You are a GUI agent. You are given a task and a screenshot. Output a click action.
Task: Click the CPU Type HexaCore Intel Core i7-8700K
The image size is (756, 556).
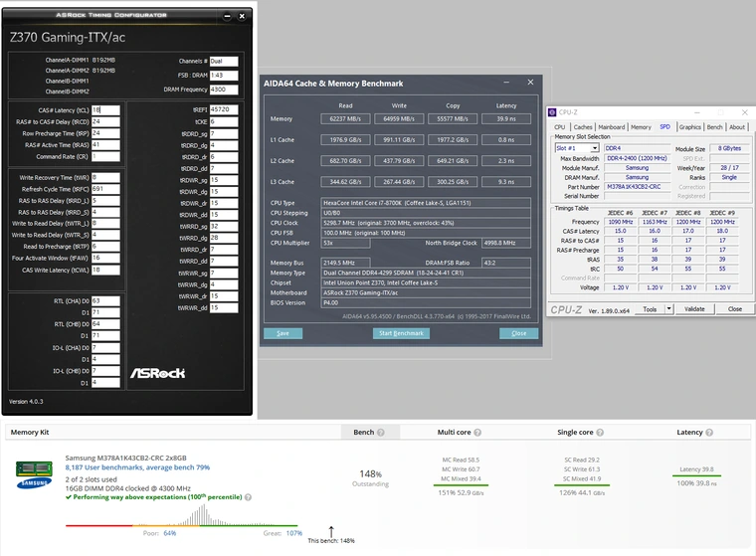point(426,203)
